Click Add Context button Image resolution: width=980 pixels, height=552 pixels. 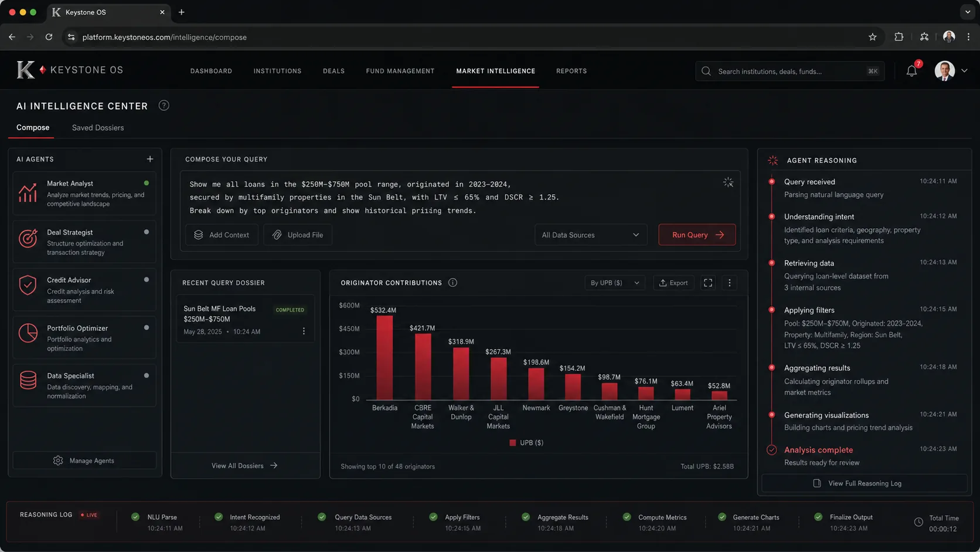pos(222,235)
